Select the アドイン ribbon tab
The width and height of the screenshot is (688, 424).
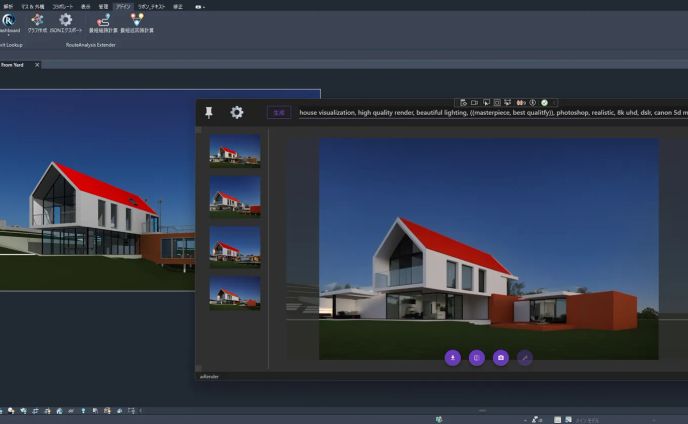(123, 7)
